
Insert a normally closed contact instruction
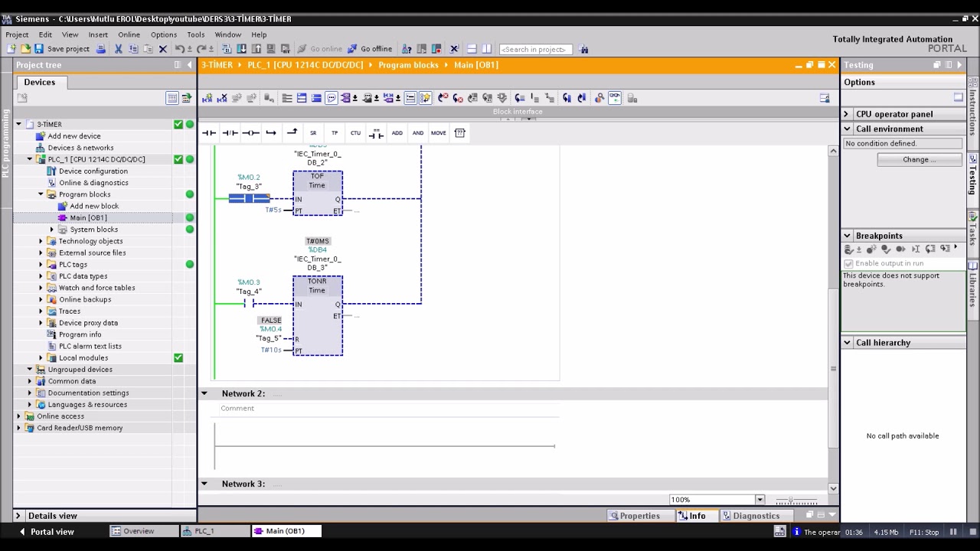coord(230,133)
